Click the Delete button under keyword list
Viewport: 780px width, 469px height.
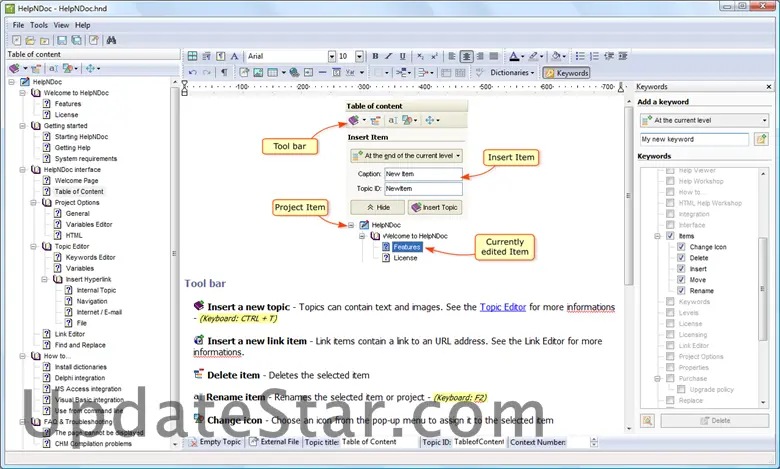pos(715,421)
